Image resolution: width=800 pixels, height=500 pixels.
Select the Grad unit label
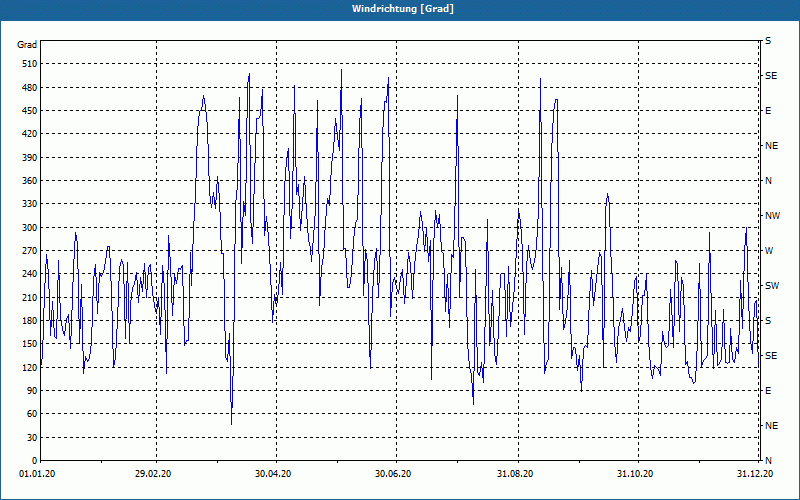click(27, 45)
